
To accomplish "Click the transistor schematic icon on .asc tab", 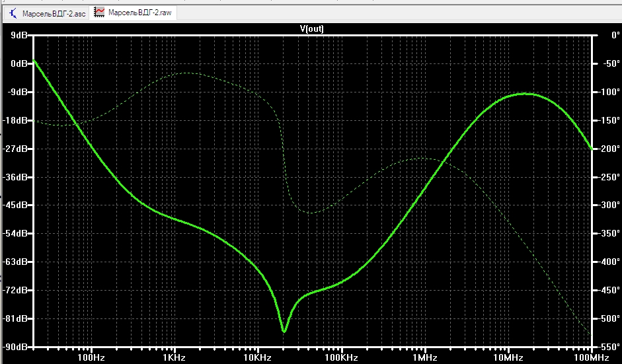I will [13, 13].
